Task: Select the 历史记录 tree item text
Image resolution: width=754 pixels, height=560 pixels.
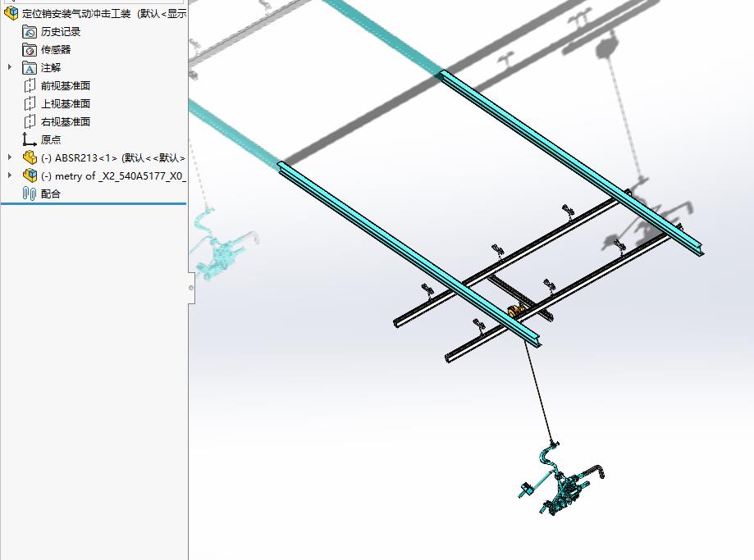Action: [x=61, y=32]
